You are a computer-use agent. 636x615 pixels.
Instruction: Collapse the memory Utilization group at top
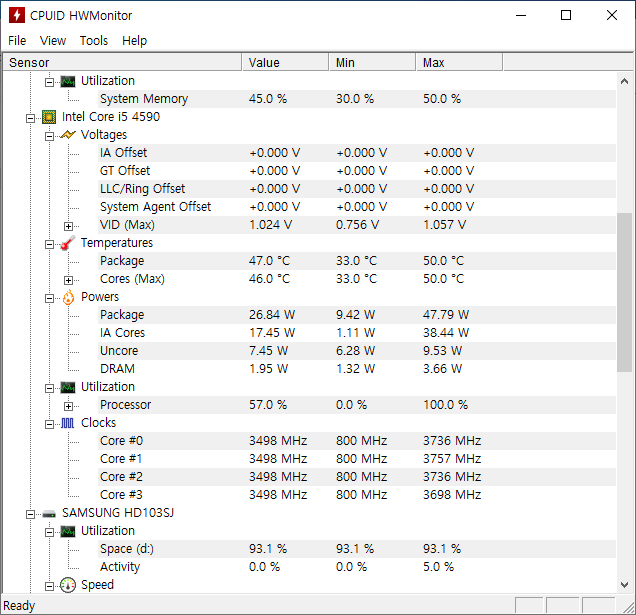(49, 82)
